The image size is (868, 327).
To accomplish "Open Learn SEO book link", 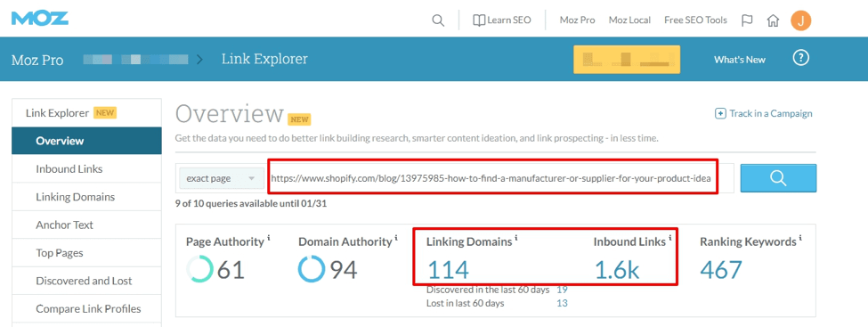I will (x=501, y=20).
